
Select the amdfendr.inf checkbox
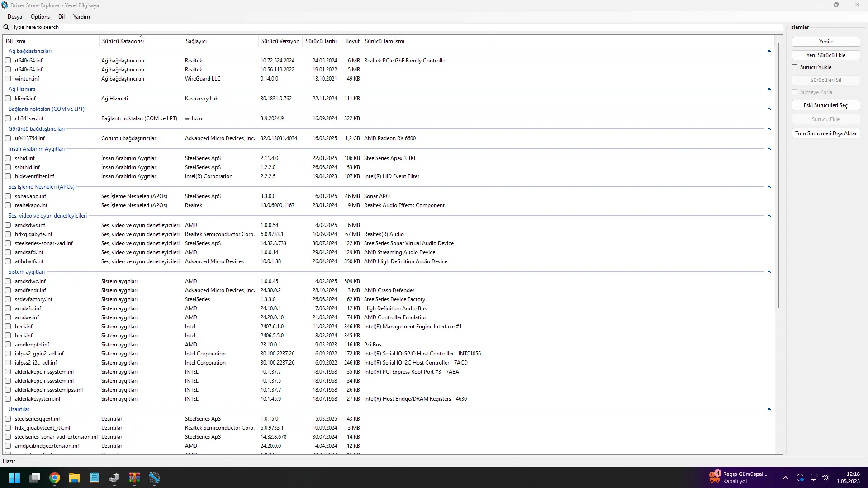tap(8, 290)
